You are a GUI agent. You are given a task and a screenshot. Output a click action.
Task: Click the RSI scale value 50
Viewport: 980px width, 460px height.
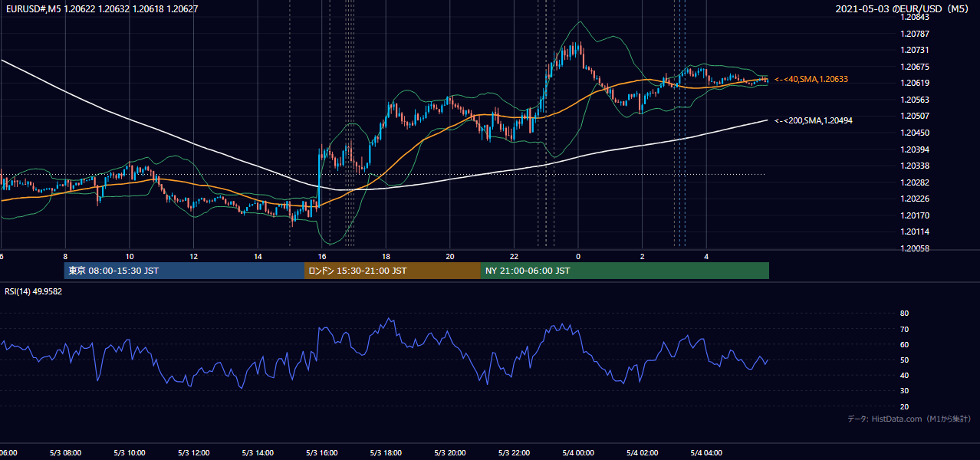(x=904, y=360)
